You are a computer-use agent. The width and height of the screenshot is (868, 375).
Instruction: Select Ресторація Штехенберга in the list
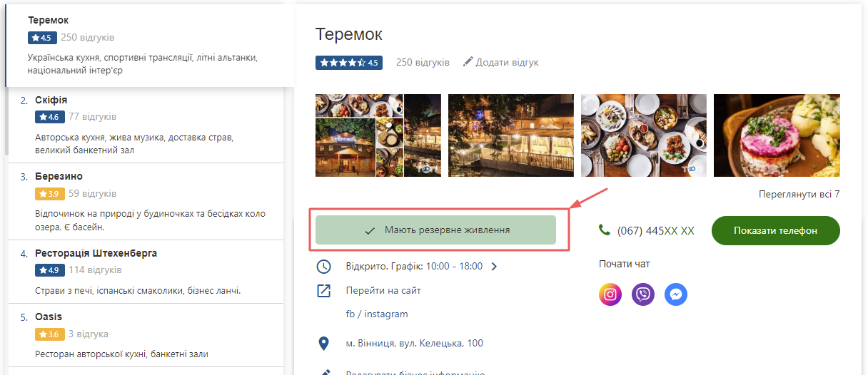[x=96, y=253]
